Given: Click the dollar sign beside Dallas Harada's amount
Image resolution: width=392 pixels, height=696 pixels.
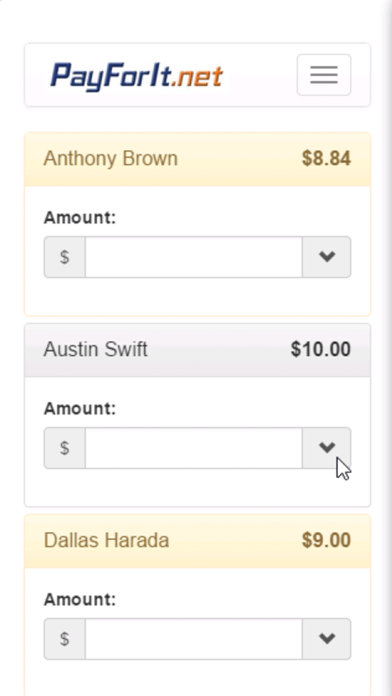Looking at the screenshot, I should pos(64,639).
